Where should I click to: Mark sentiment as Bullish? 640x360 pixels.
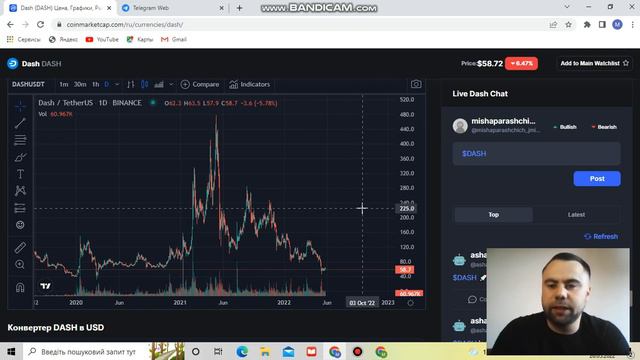click(564, 127)
